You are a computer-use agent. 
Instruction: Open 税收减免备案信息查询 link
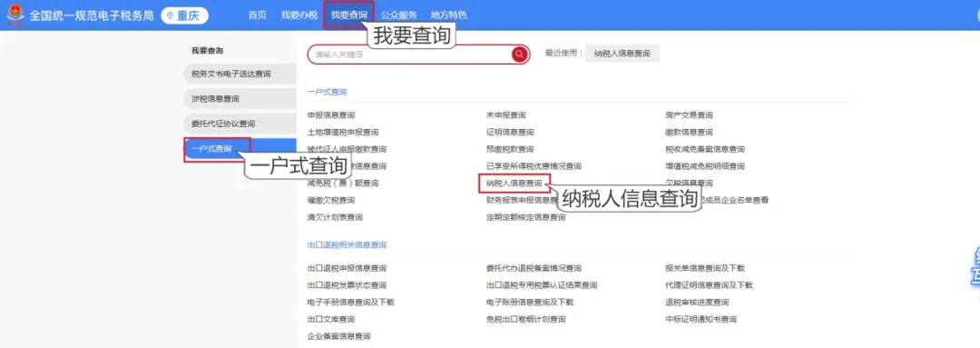pos(705,149)
